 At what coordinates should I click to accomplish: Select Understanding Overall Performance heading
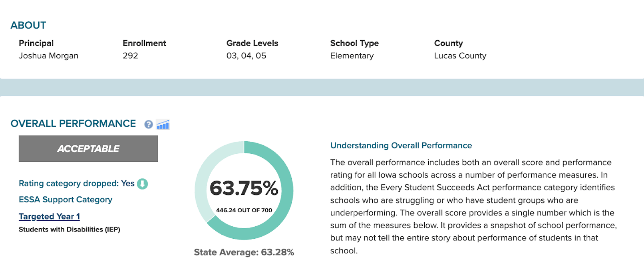click(x=401, y=145)
